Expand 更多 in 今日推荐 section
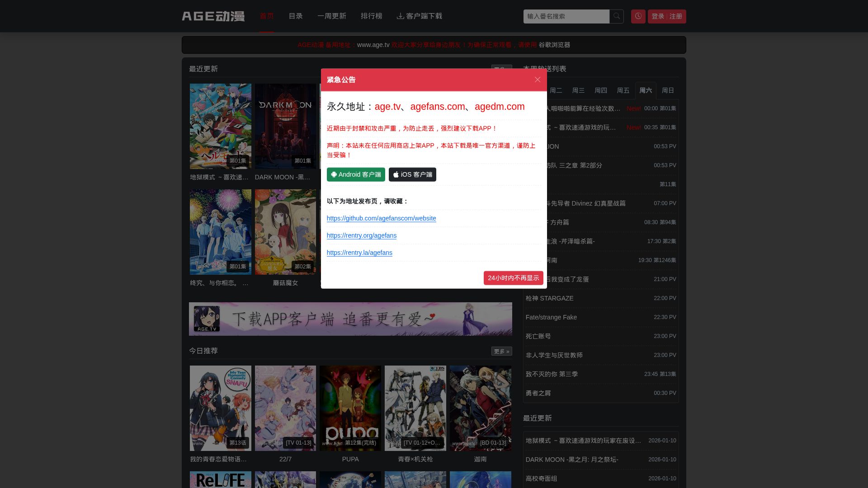This screenshot has height=488, width=868. point(501,351)
